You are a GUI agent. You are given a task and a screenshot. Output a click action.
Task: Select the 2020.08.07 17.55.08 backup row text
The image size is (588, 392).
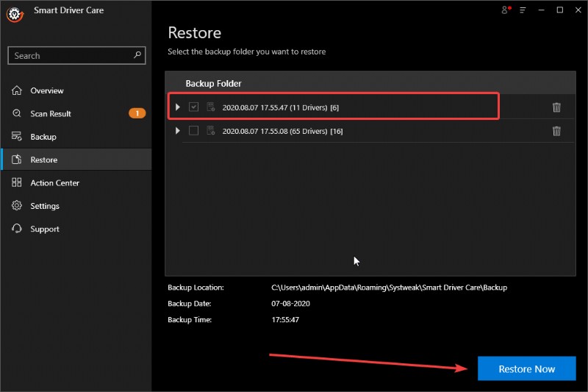(x=282, y=132)
